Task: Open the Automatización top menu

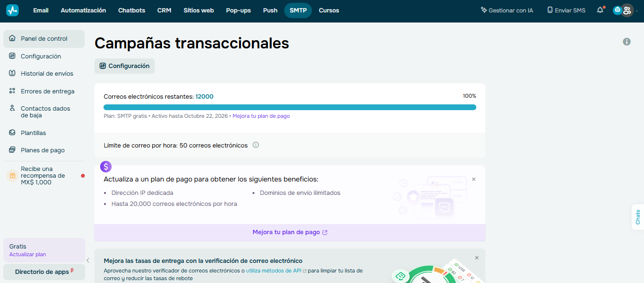Action: (x=83, y=10)
